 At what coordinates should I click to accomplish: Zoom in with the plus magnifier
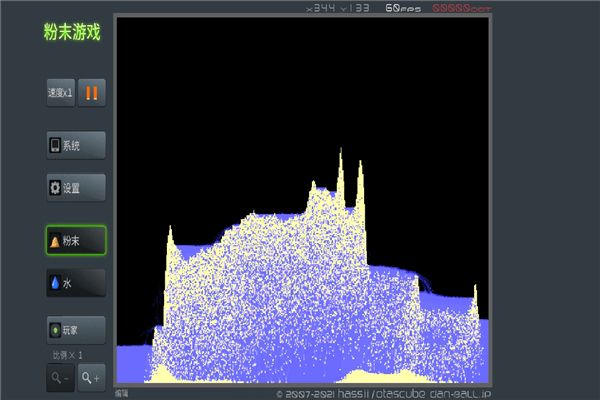[x=92, y=377]
